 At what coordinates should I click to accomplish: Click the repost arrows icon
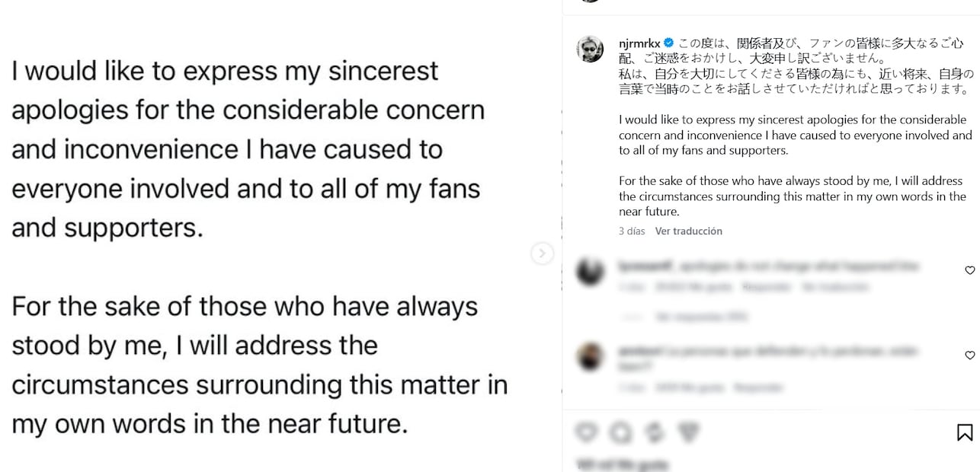pos(655,432)
